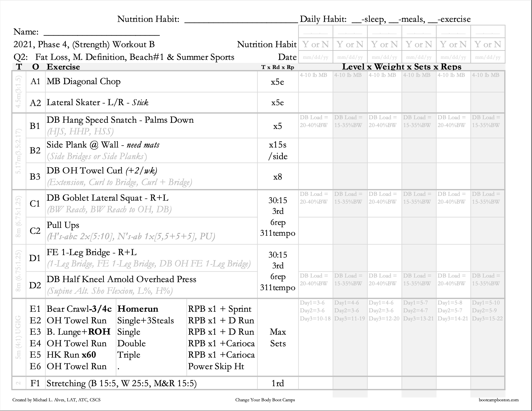Click the 1rd cell in row F1
Screen dimensions: 532x411
pos(278,383)
